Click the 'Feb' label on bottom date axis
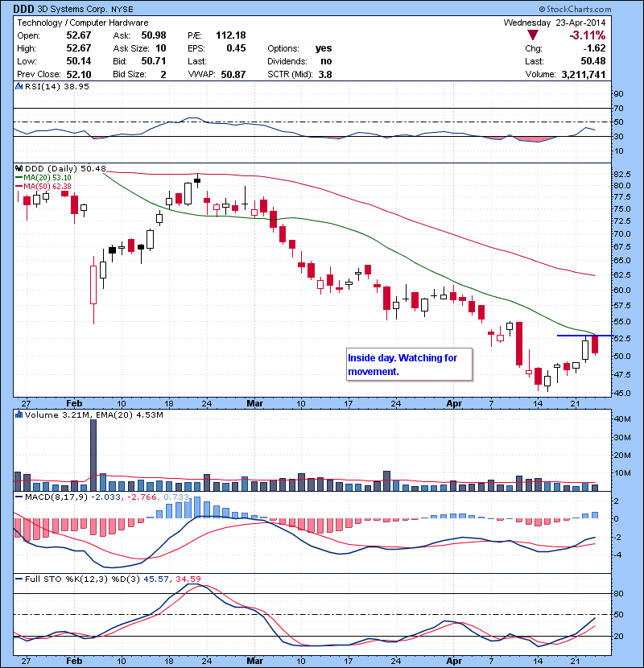This screenshot has width=644, height=668. pyautogui.click(x=74, y=662)
